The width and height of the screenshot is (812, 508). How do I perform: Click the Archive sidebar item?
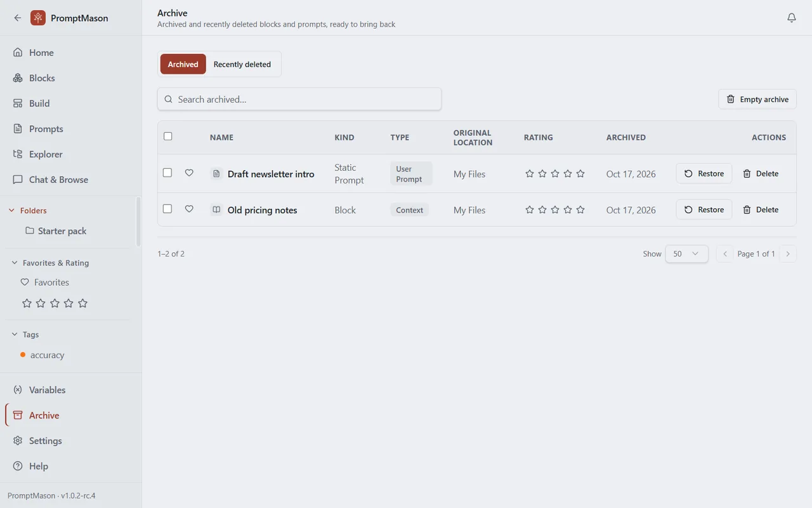tap(70, 415)
